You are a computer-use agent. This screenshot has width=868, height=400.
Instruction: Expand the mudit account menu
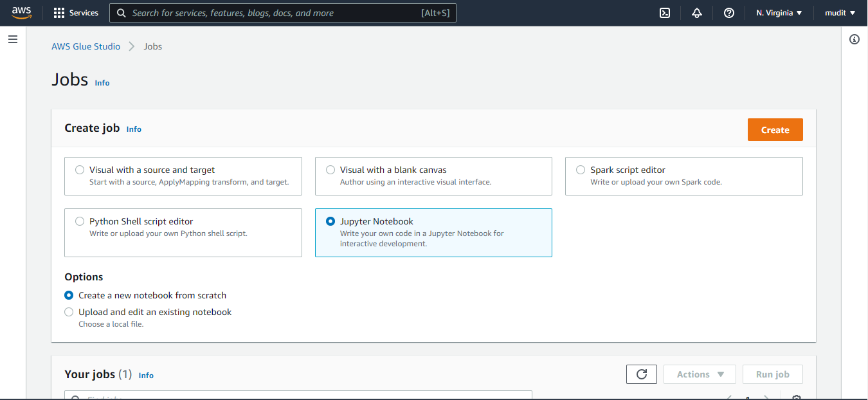pos(840,13)
